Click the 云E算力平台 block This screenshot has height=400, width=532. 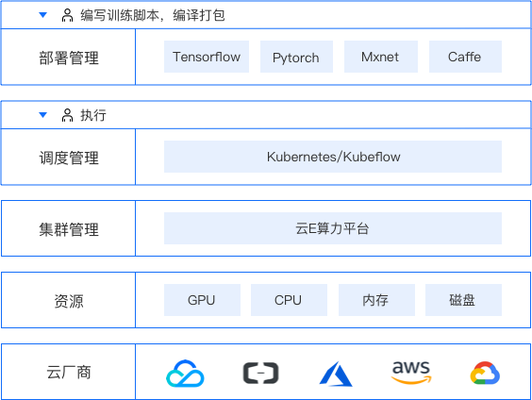tap(333, 228)
